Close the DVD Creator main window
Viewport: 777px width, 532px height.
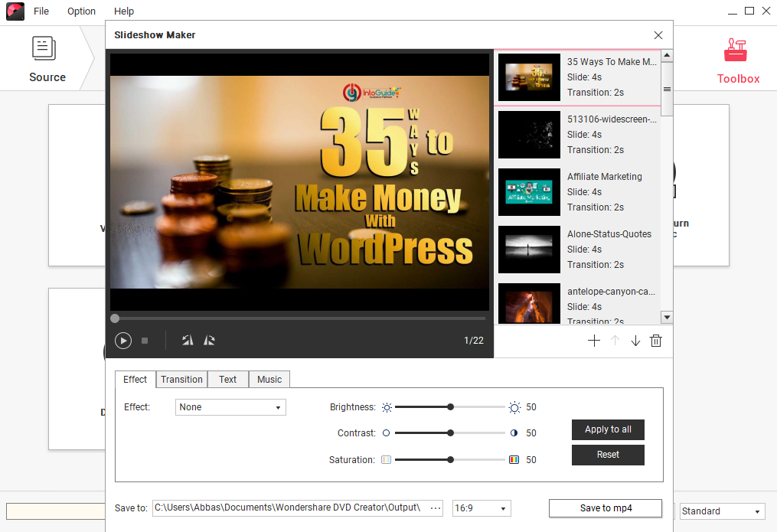(766, 11)
